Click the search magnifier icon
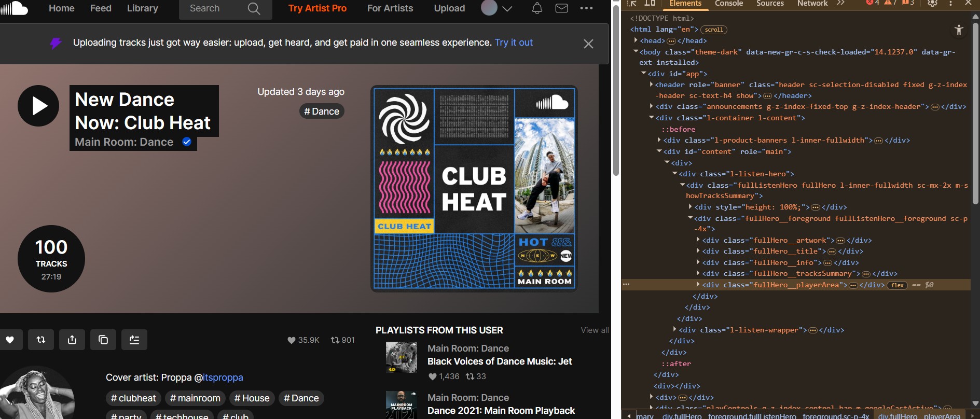Image resolution: width=980 pixels, height=419 pixels. tap(254, 8)
